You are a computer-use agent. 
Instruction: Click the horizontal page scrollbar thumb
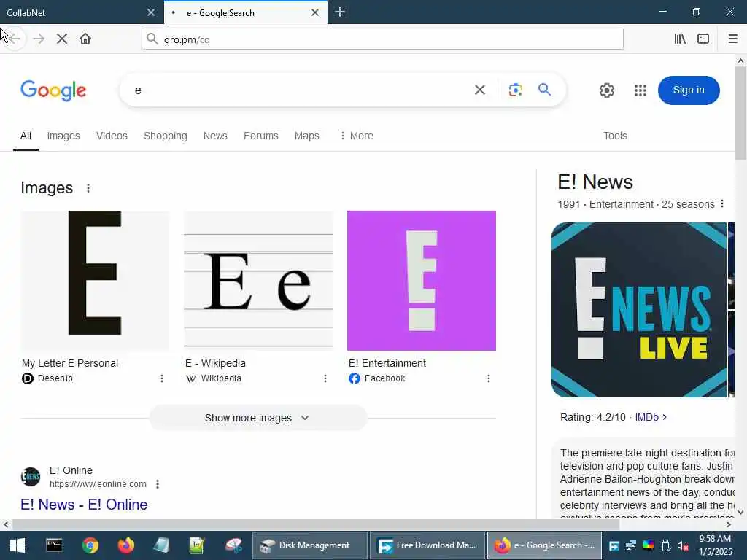pyautogui.click(x=315, y=525)
